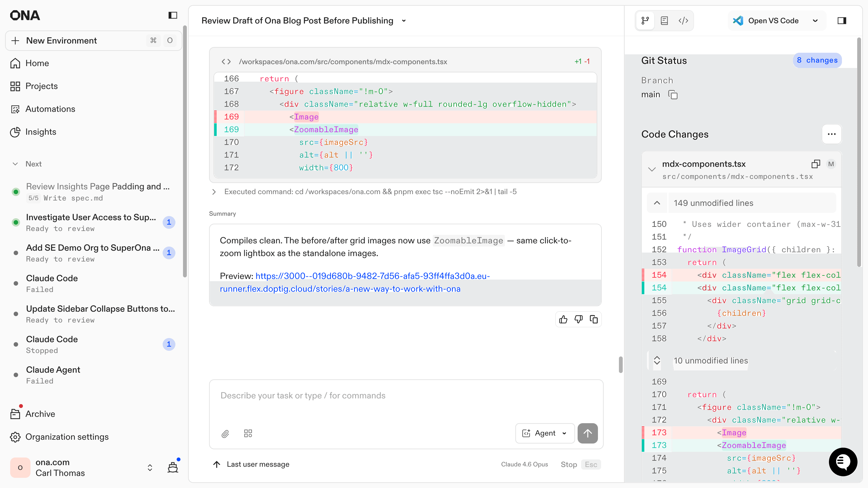
Task: Collapse the left sidebar panel
Action: click(173, 15)
